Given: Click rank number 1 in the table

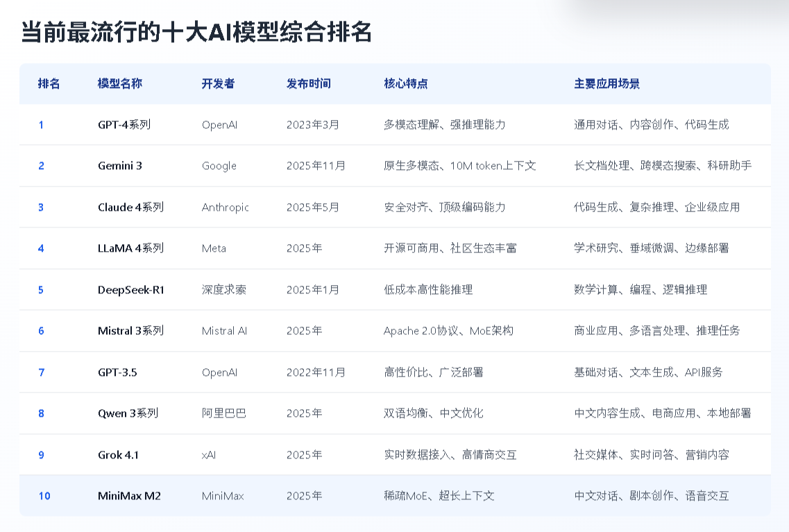Looking at the screenshot, I should [41, 125].
